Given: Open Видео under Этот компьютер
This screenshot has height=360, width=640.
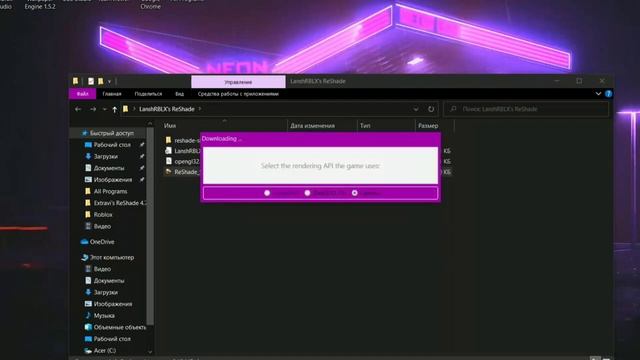Looking at the screenshot, I should pos(102,269).
